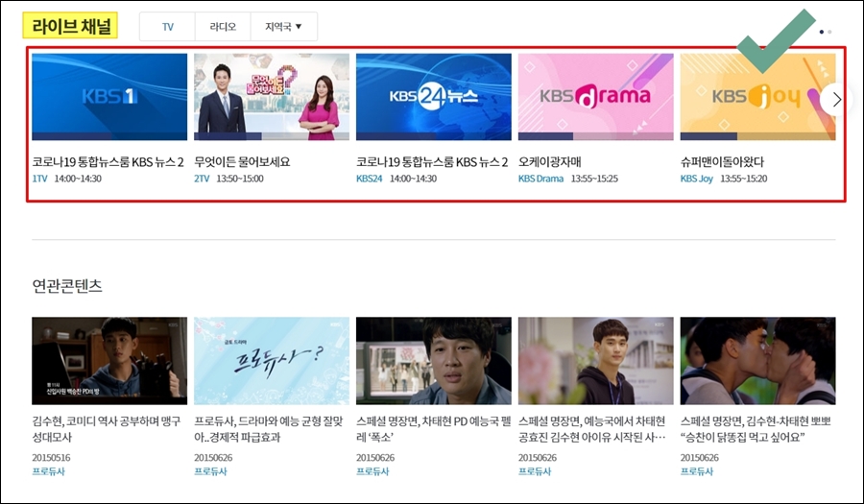
Task: Click the KBS24 channel label
Action: (x=370, y=179)
